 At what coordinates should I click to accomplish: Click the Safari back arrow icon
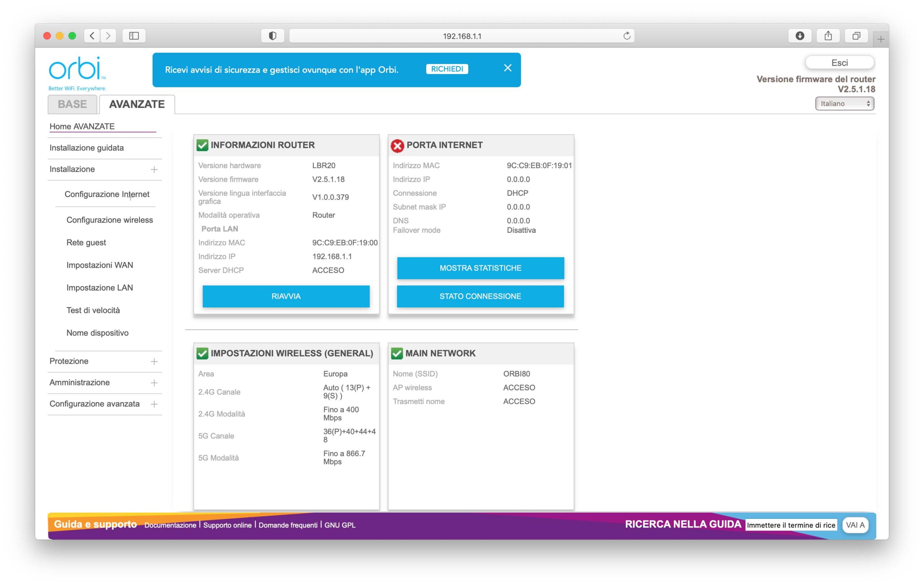(x=92, y=36)
